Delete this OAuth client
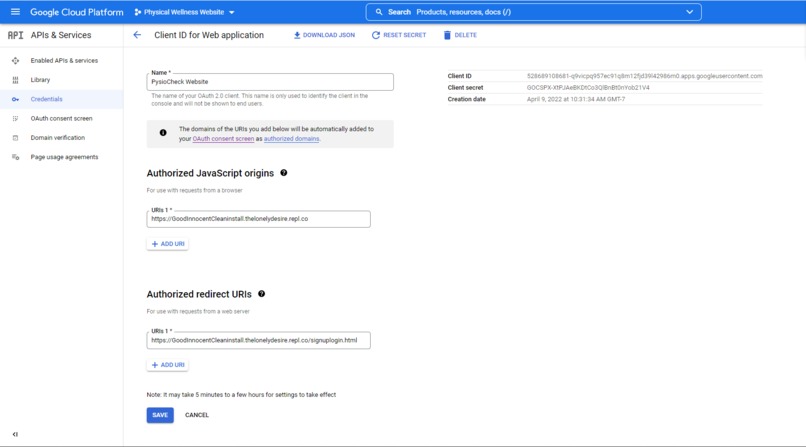The width and height of the screenshot is (806, 447). [460, 35]
